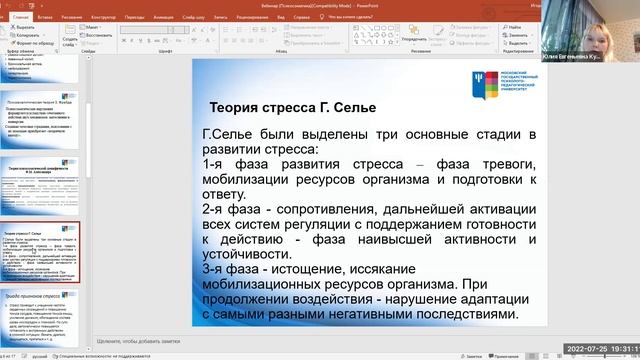Select the triangle shape in gallery
The height and width of the screenshot is (360, 640).
(x=356, y=35)
